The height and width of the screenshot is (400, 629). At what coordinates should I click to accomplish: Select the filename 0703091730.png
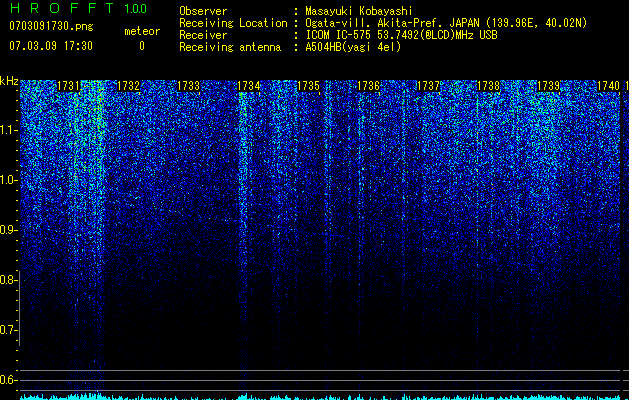point(51,26)
